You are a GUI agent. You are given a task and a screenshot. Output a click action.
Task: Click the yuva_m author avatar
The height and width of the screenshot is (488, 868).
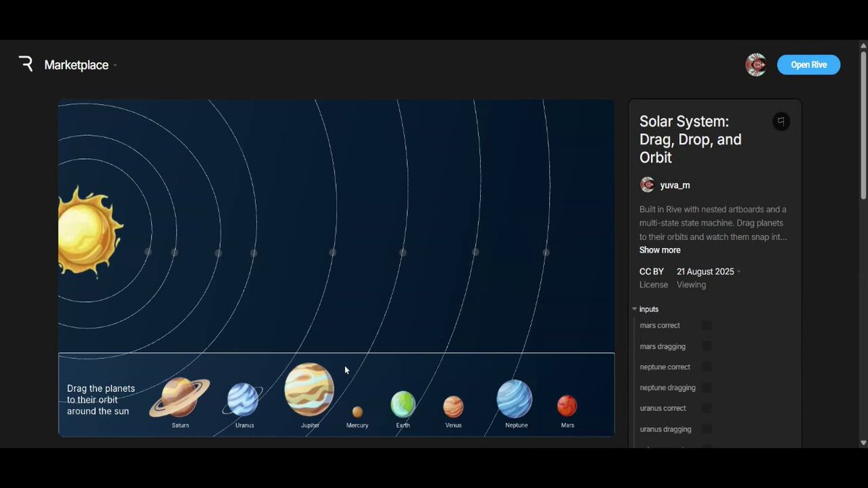647,185
